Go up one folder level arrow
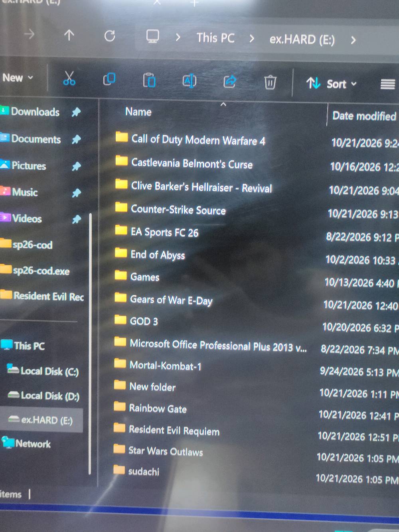399x532 pixels. tap(69, 36)
